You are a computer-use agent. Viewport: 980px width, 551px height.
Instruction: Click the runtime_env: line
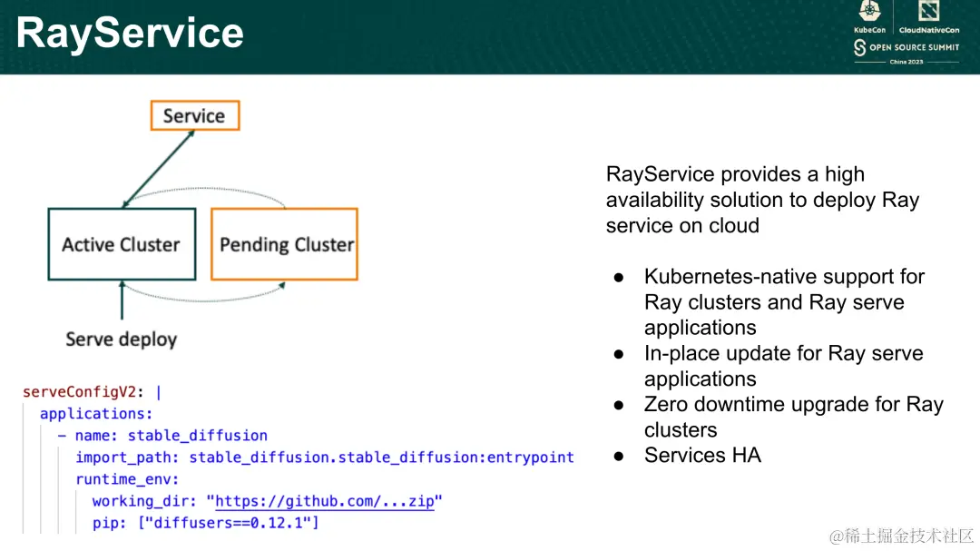tap(128, 479)
